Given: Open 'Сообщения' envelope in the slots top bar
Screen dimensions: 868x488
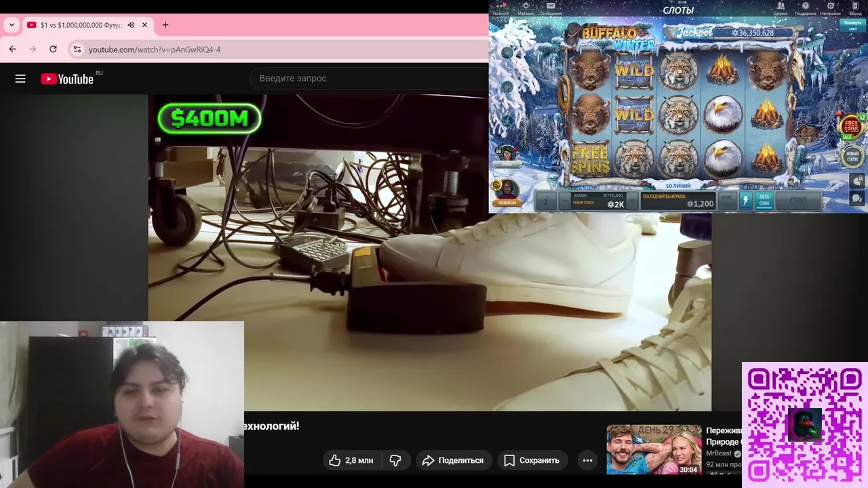Looking at the screenshot, I should (x=551, y=9).
